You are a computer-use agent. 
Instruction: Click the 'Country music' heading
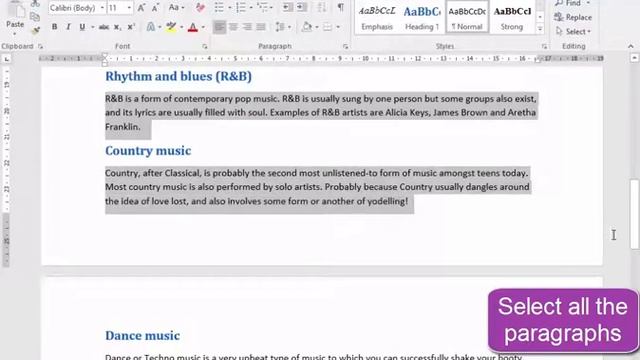[148, 151]
